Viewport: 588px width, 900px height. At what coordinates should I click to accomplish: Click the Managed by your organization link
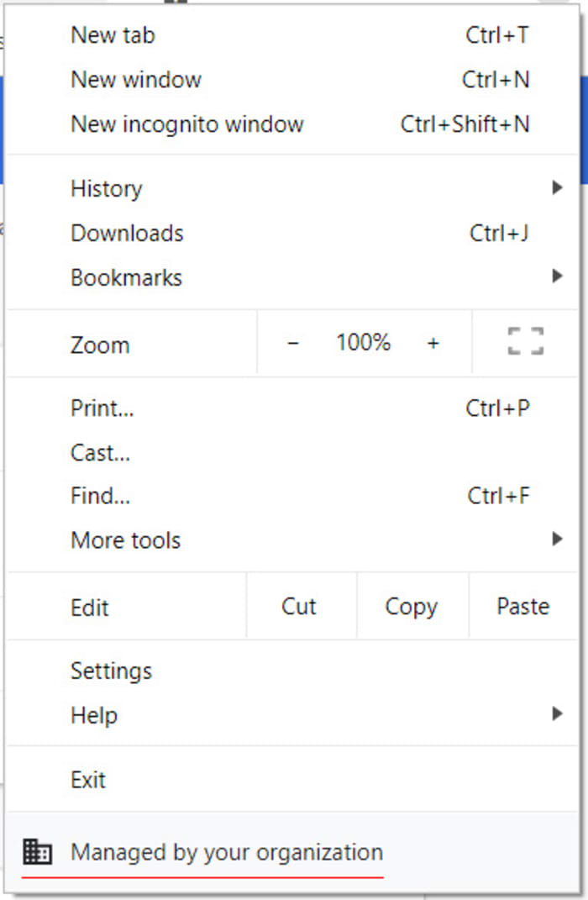pos(227,852)
